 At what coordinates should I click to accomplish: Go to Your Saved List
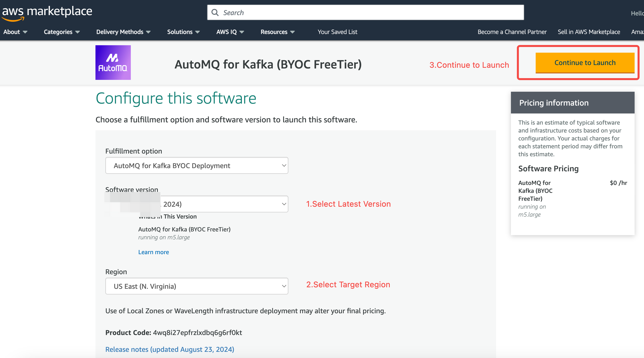click(x=337, y=32)
